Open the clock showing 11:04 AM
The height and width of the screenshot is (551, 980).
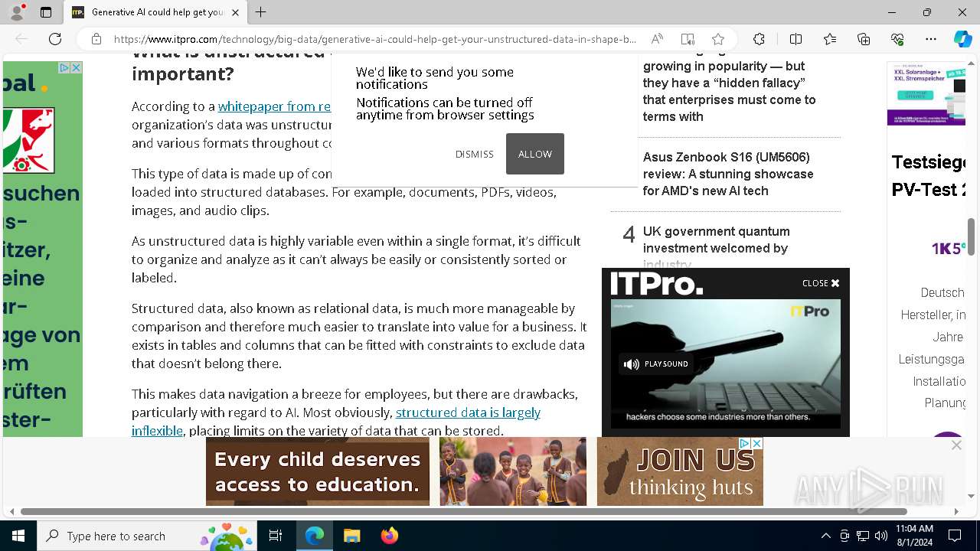pyautogui.click(x=914, y=536)
